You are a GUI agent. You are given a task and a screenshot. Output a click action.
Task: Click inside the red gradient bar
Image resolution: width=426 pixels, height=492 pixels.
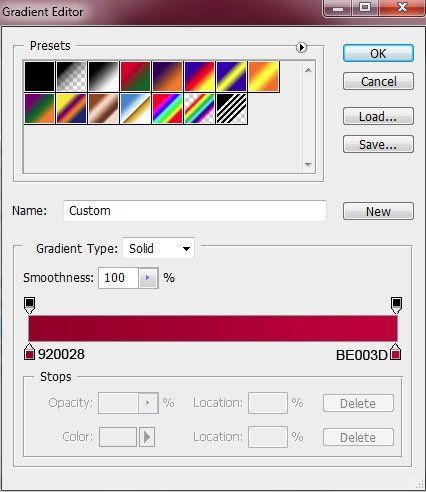click(x=213, y=328)
